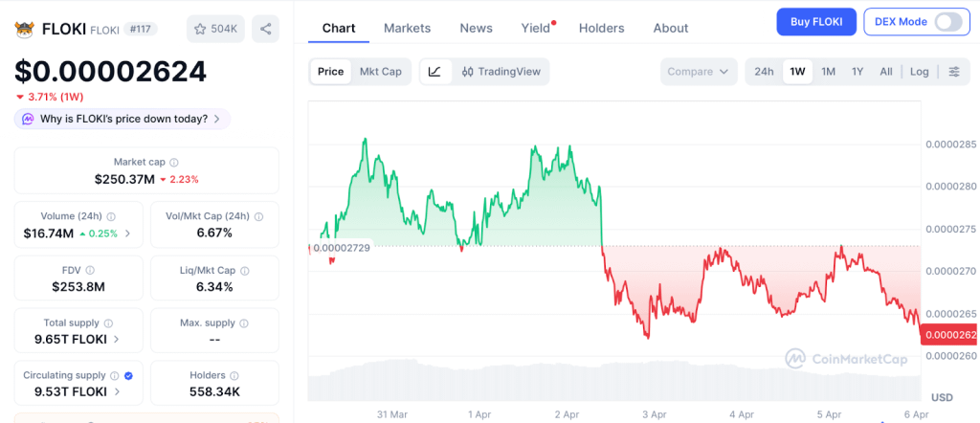The width and height of the screenshot is (980, 423).
Task: Click the share icon button
Action: pyautogui.click(x=265, y=30)
